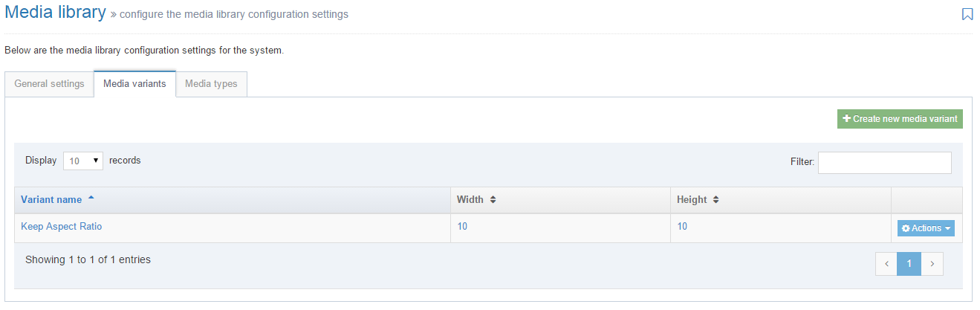Open the Display records count dropdown
The width and height of the screenshot is (980, 310).
83,161
